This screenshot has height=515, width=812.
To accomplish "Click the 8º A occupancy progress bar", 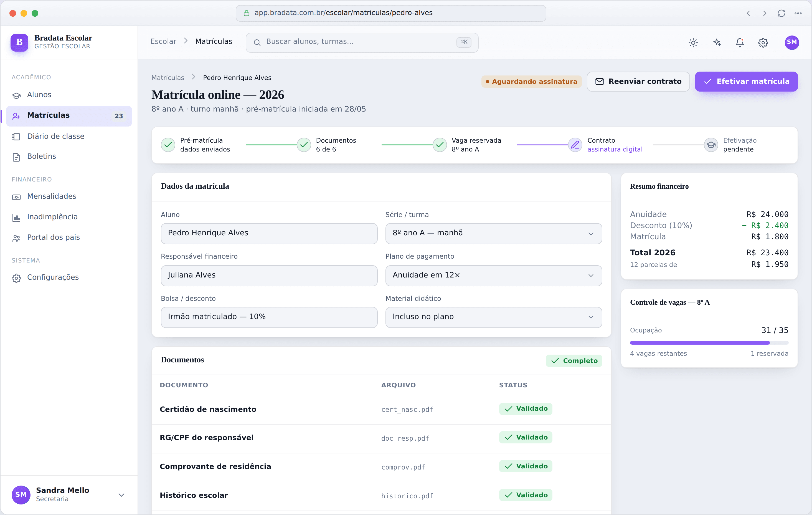I will tap(709, 342).
